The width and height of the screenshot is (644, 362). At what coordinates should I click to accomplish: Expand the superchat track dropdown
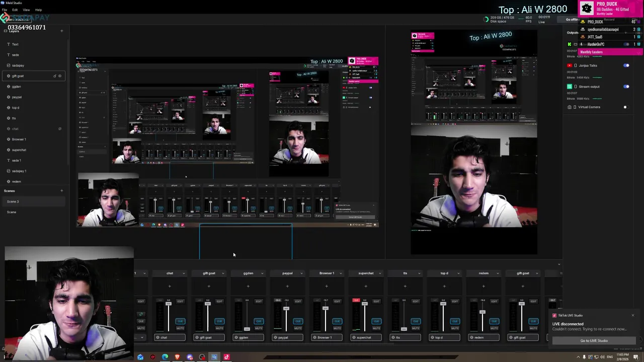tap(380, 274)
